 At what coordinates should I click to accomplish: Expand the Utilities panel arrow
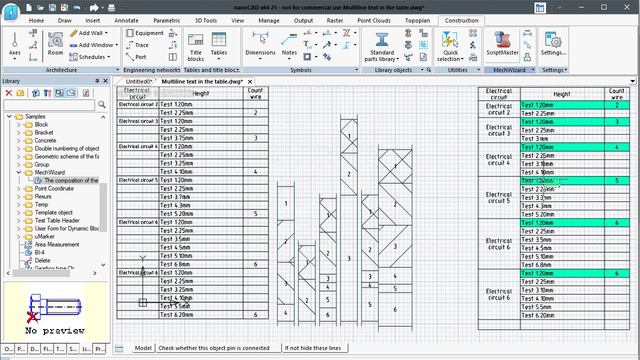tap(478, 70)
